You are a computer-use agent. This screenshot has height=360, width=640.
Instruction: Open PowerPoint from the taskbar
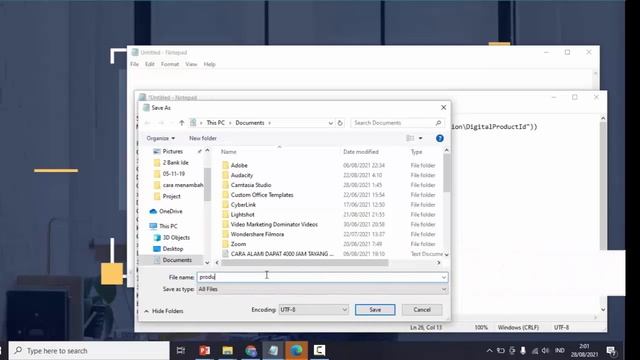(204, 351)
